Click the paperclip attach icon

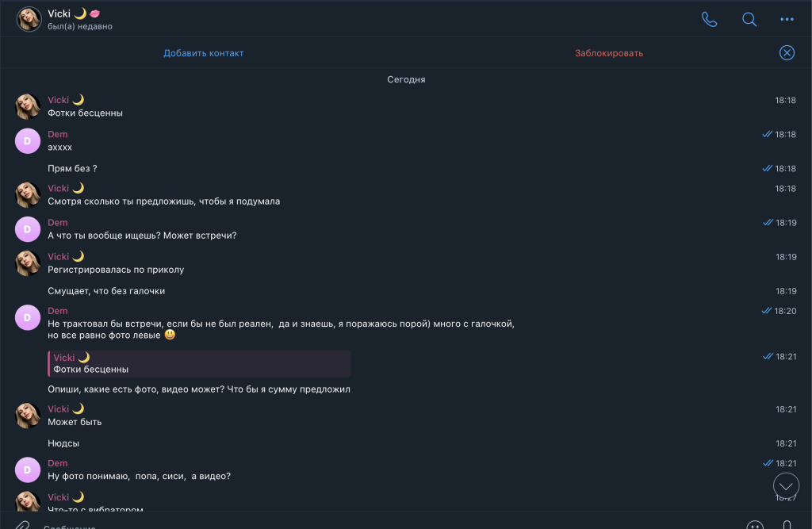(x=21, y=524)
